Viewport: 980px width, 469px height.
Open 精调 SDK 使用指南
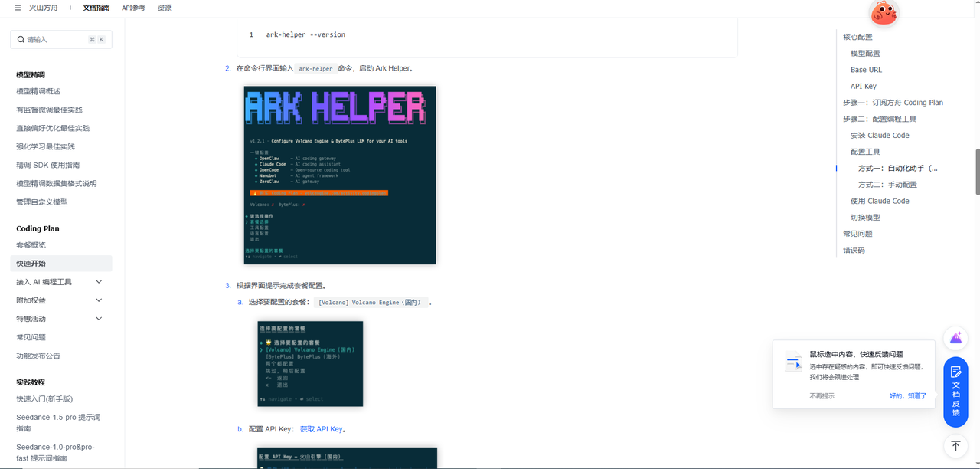pos(47,165)
